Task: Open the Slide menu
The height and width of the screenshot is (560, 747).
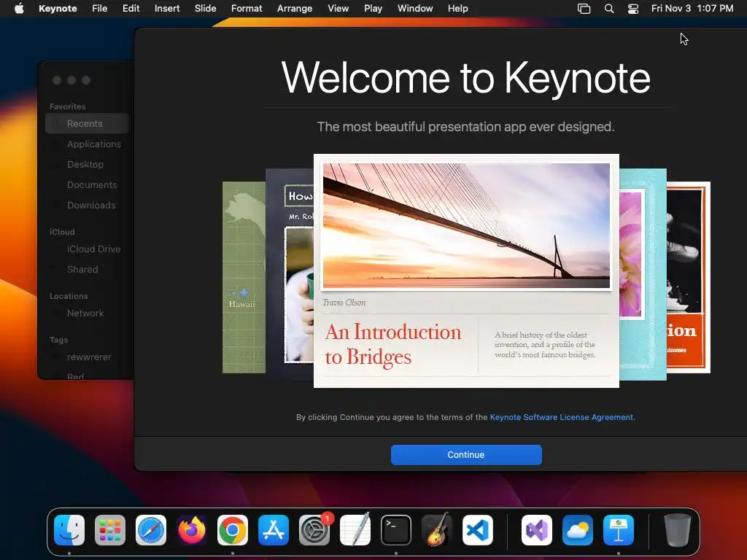Action: coord(205,9)
